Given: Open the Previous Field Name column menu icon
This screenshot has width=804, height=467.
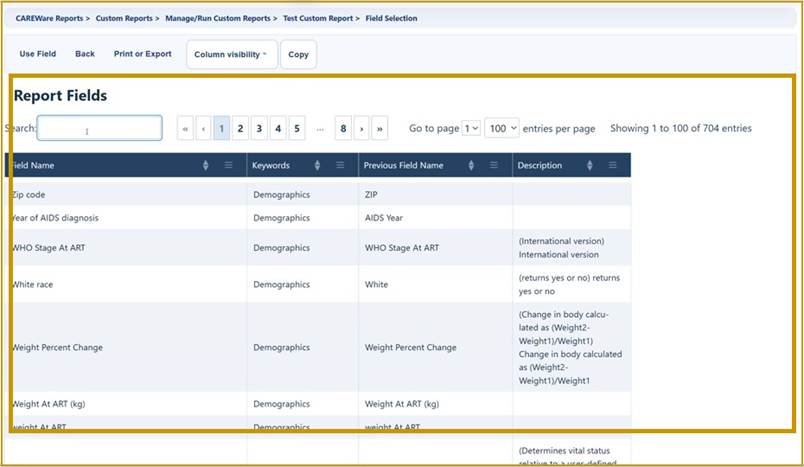Looking at the screenshot, I should tap(494, 165).
